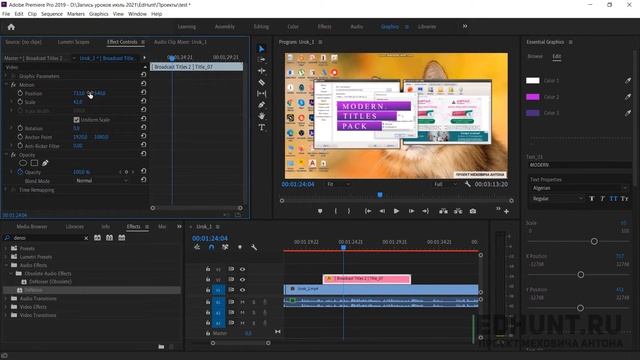
Task: Clear the Effects search field
Action: tap(86, 238)
